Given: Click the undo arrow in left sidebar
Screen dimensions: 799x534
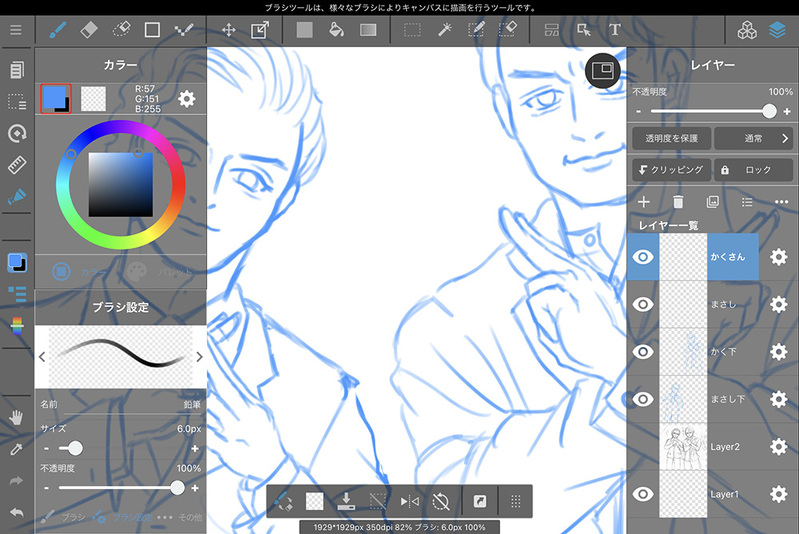Looking at the screenshot, I should click(16, 512).
